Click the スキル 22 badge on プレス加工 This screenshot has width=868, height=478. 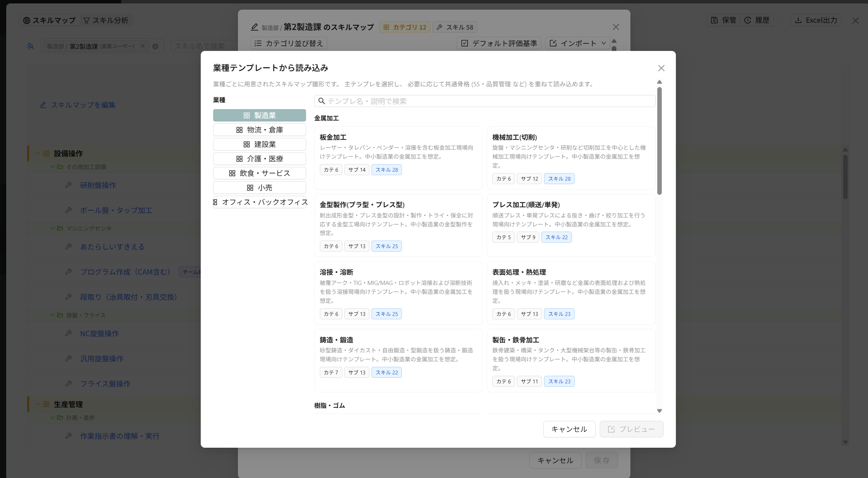(556, 237)
